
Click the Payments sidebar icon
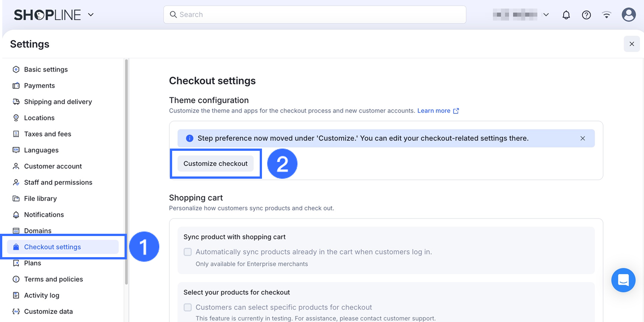pyautogui.click(x=16, y=86)
